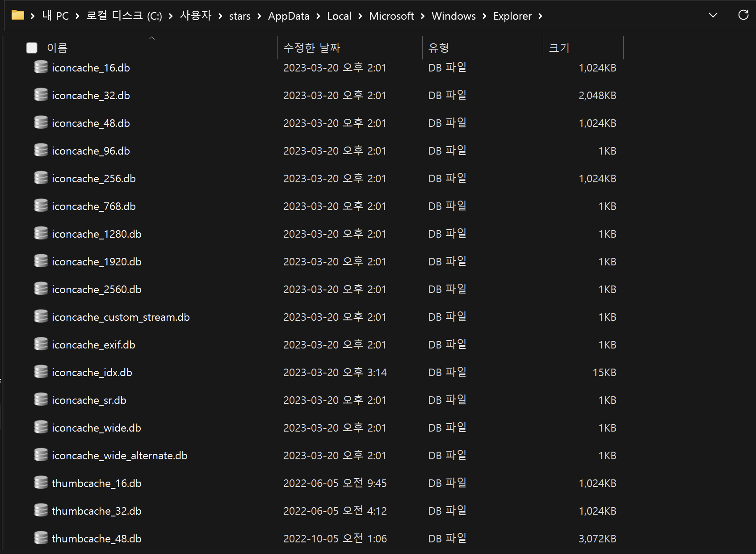Viewport: 756px width, 554px height.
Task: Expand the chevron after Explorer breadcrumb
Action: pyautogui.click(x=540, y=17)
